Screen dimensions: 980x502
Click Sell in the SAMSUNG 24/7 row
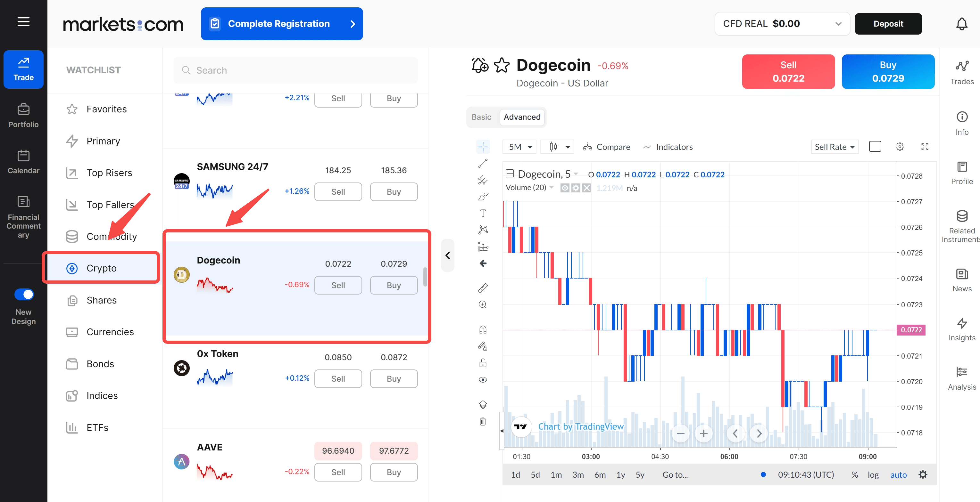(x=338, y=191)
